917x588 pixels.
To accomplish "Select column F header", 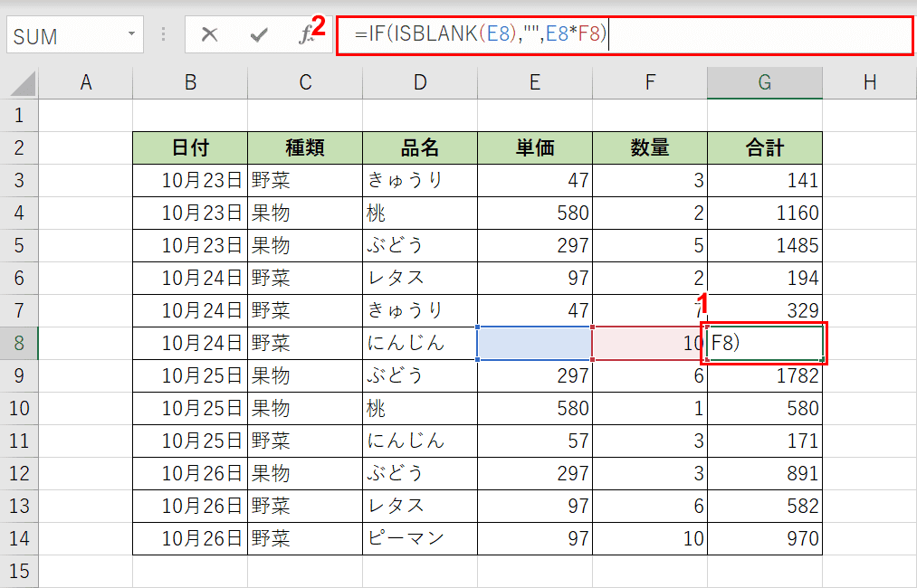I will (650, 83).
